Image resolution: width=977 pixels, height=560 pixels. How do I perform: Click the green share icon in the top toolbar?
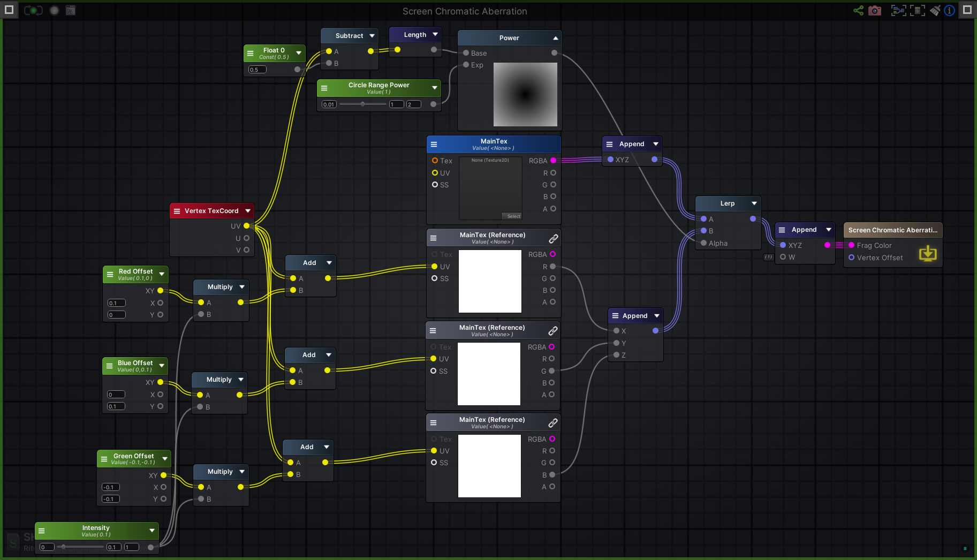(x=858, y=10)
